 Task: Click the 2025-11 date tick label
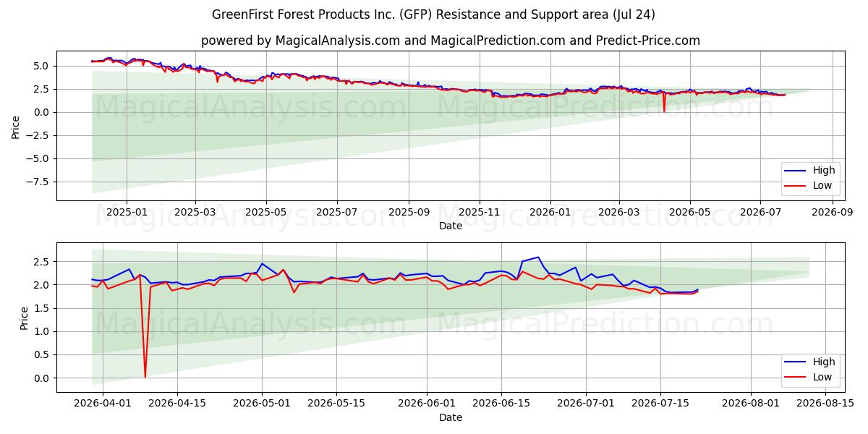click(x=480, y=213)
